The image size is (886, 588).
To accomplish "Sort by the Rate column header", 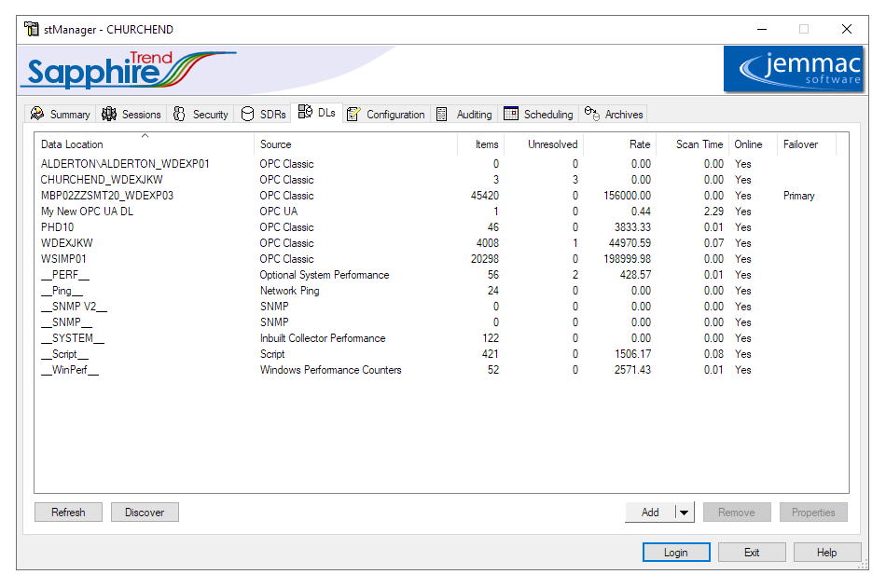I will (x=620, y=144).
